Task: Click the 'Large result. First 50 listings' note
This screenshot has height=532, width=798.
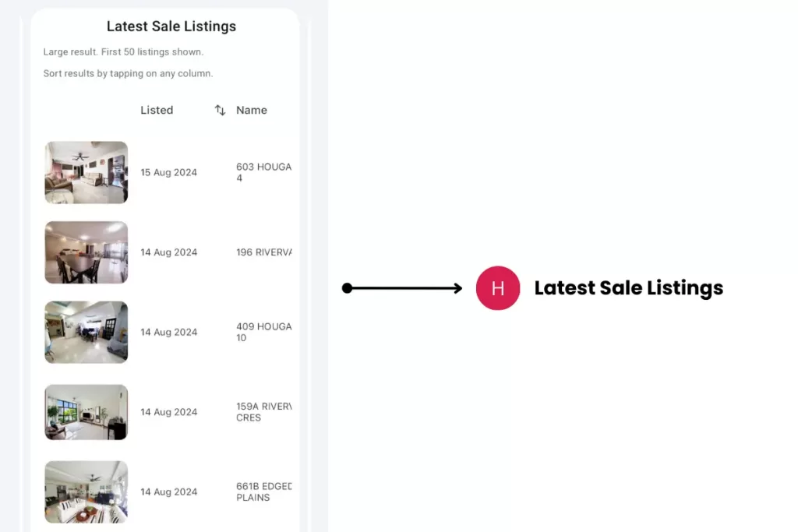Action: [x=123, y=52]
